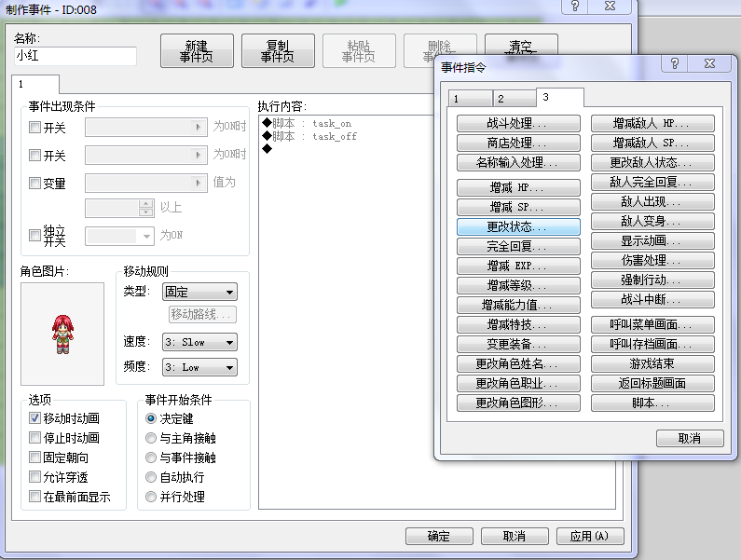Check the 固定朝向 option
Image resolution: width=741 pixels, height=560 pixels.
coord(34,457)
